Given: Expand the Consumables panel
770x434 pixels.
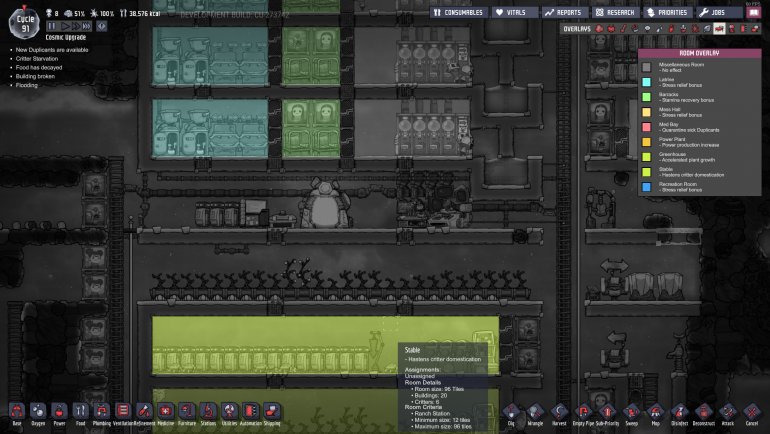Looking at the screenshot, I should click(459, 12).
